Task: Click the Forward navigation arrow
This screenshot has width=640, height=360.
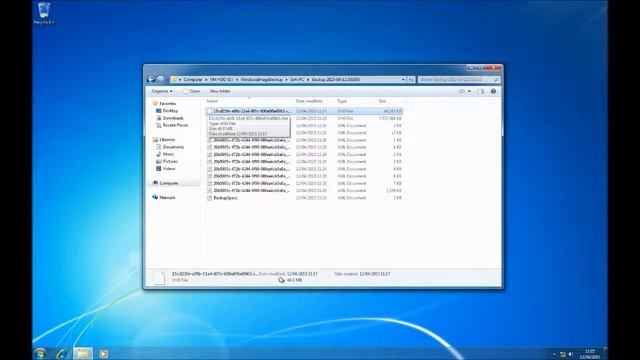Action: click(161, 80)
